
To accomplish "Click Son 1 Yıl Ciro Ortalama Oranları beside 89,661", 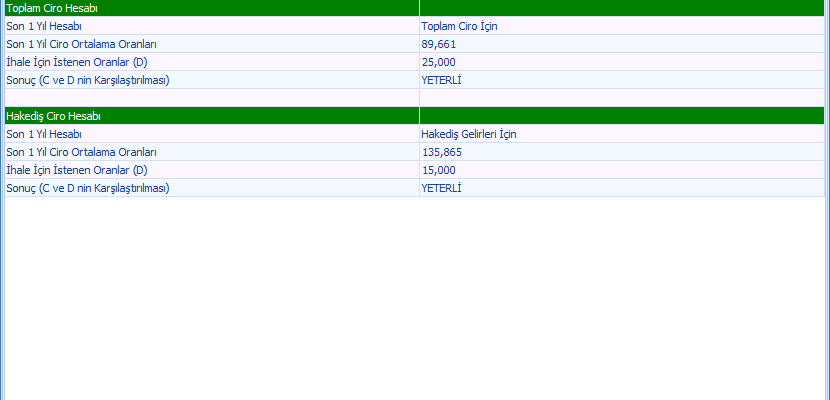I will 81,44.
